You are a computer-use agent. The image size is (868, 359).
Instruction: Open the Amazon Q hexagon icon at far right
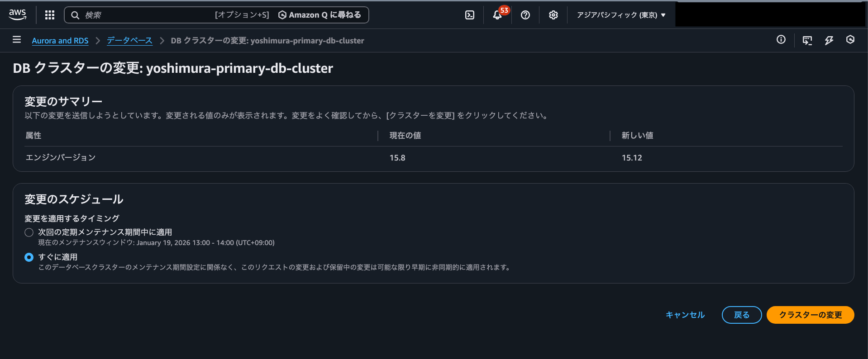850,40
